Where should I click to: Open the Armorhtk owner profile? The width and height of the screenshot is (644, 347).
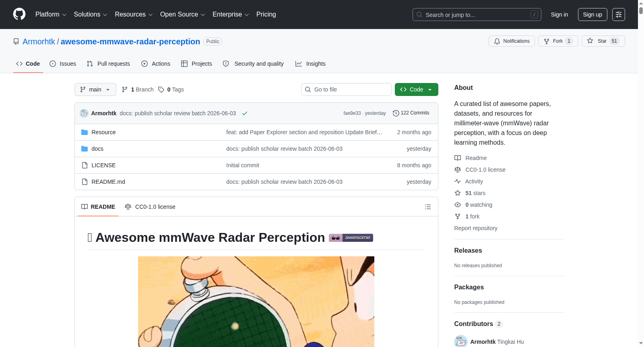coord(39,42)
